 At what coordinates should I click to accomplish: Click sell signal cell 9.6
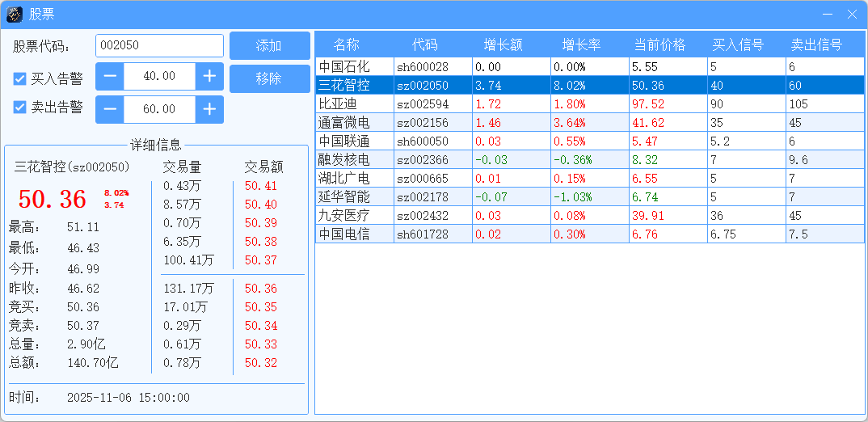tap(825, 159)
